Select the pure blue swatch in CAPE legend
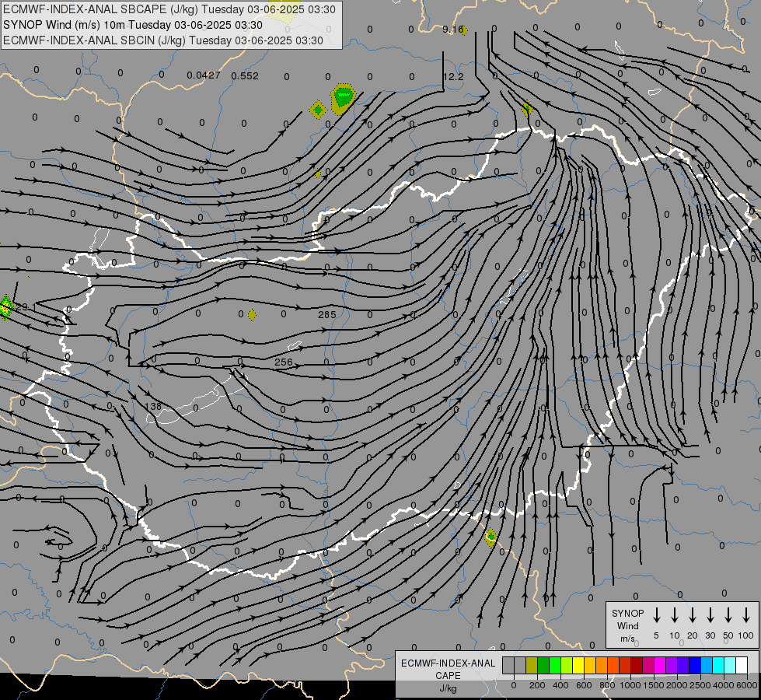Viewport: 761px width, 700px height. pyautogui.click(x=695, y=666)
